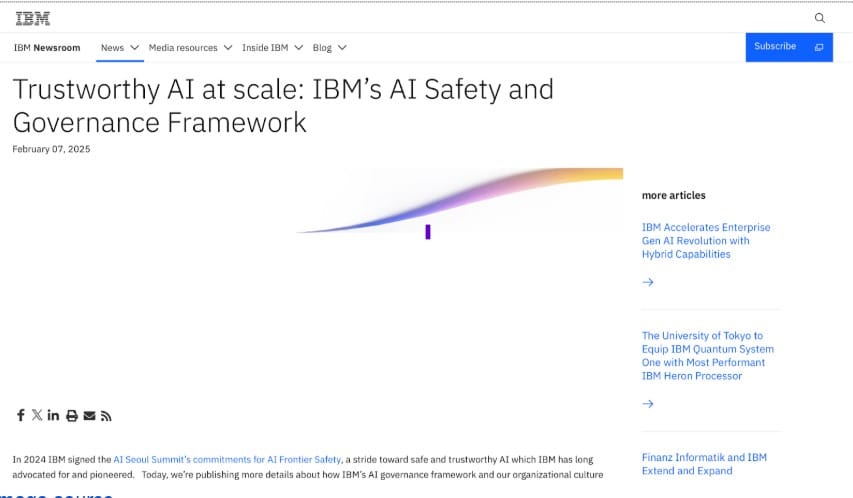Share article on Facebook
This screenshot has height=498, width=853.
pos(20,415)
